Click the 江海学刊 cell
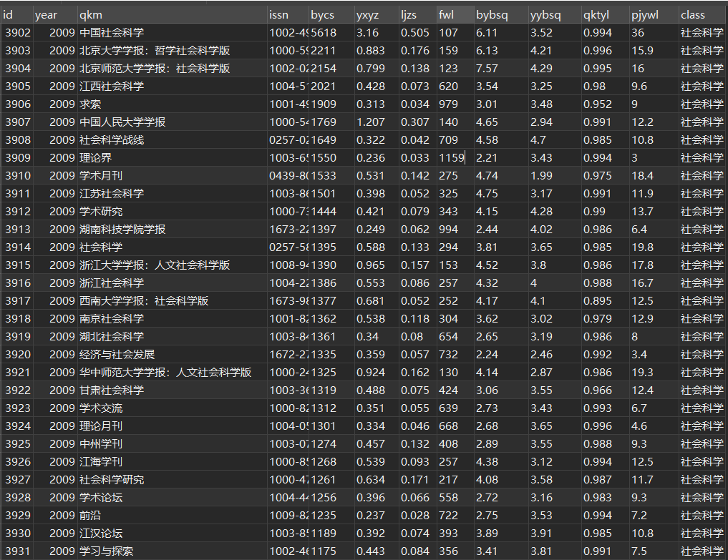Viewport: 728px width, 560px height. coord(173,461)
